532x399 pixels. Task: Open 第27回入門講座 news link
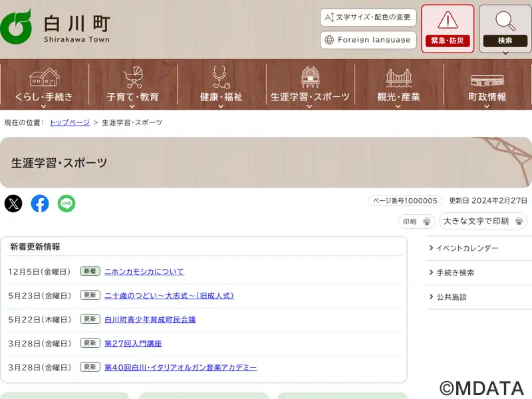click(x=133, y=343)
